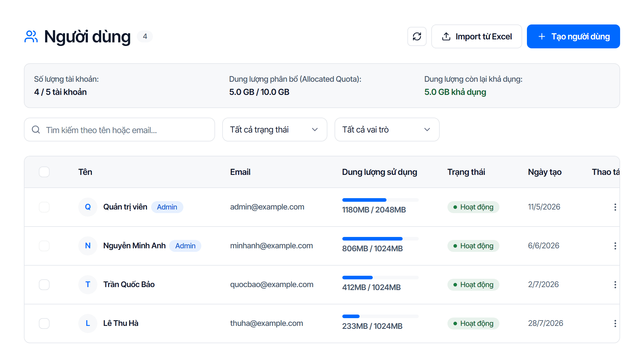
Task: Click the user count badge 4
Action: (x=145, y=36)
